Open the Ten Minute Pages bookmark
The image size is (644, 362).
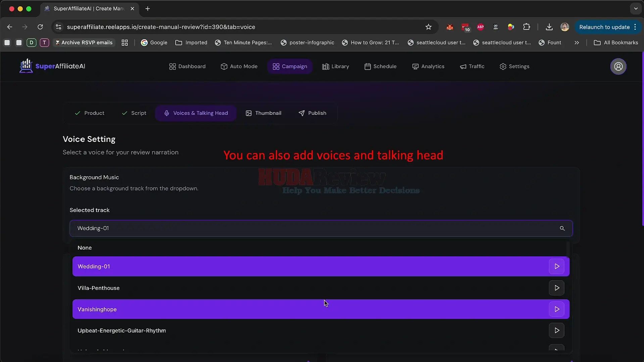point(243,43)
